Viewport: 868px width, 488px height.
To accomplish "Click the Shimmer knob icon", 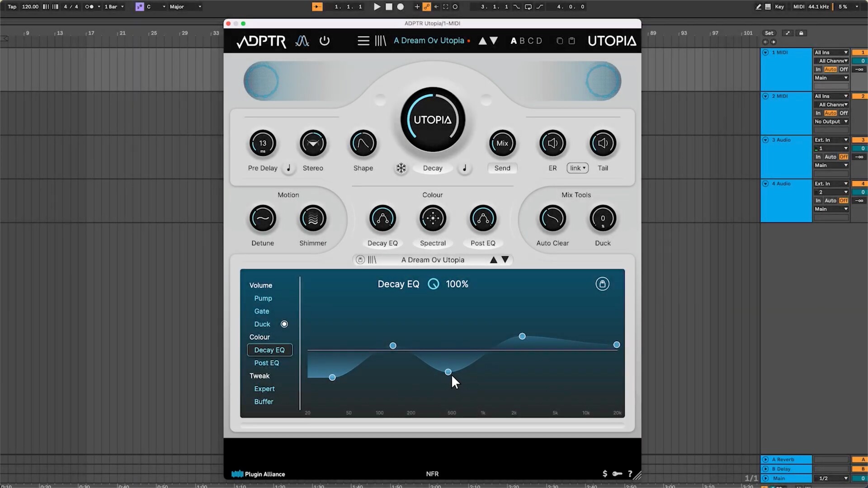I will (313, 219).
